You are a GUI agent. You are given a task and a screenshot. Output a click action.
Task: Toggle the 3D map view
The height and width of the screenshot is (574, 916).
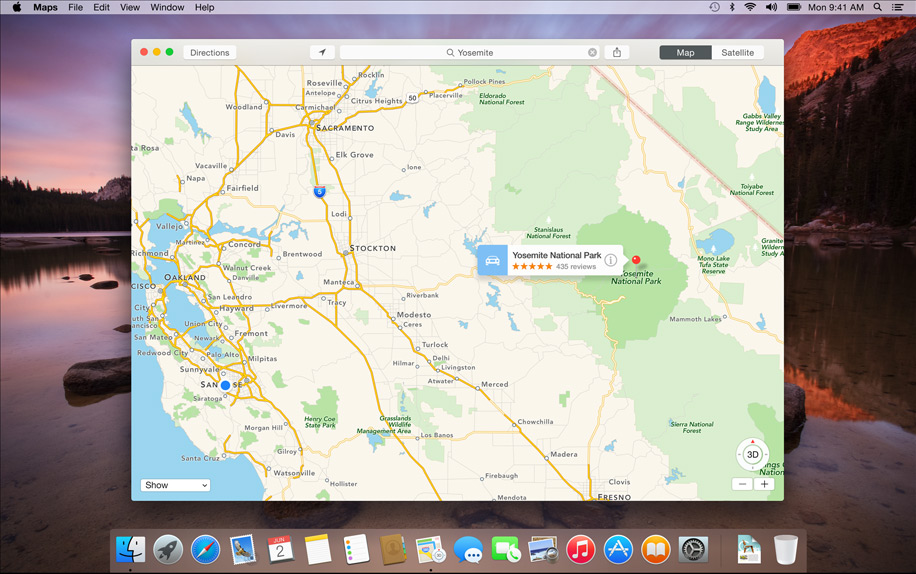click(x=752, y=454)
